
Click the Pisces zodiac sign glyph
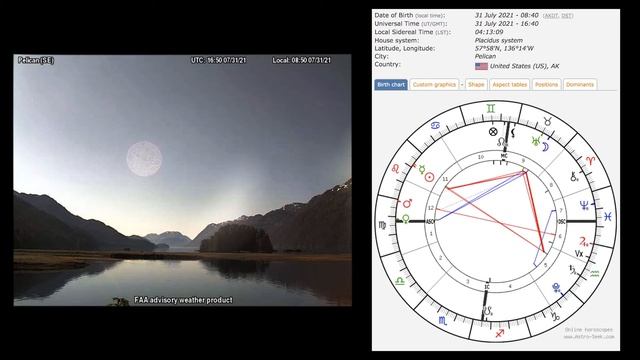tap(608, 216)
